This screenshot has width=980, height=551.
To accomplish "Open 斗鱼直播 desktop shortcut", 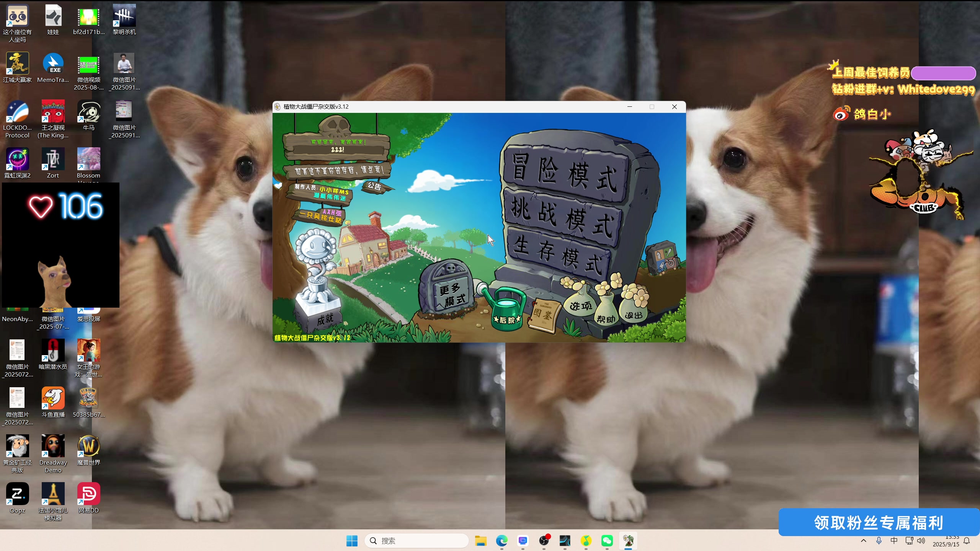I will click(53, 403).
